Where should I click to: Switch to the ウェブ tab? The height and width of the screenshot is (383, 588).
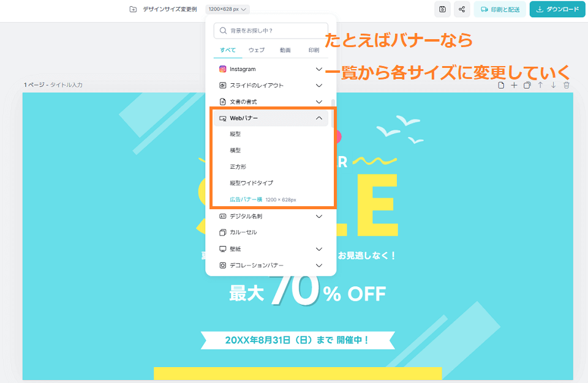pos(257,50)
